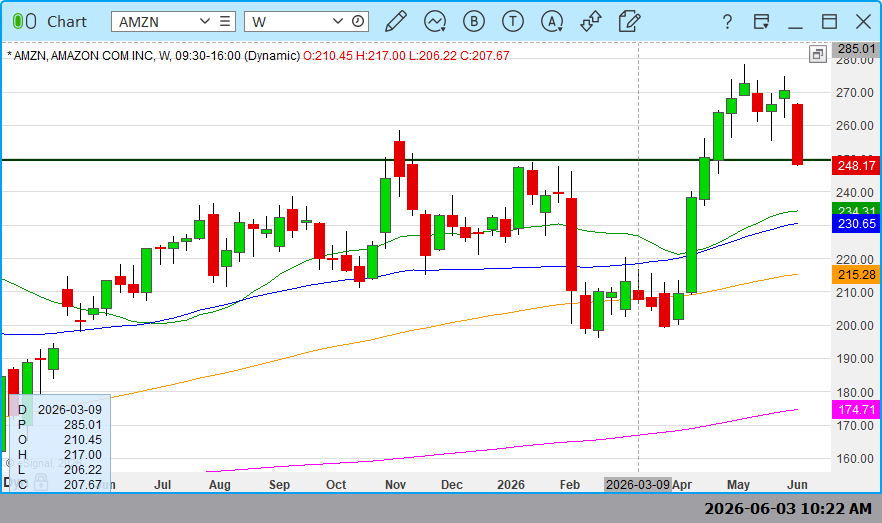Click the final Jun label on time axis

click(x=797, y=484)
